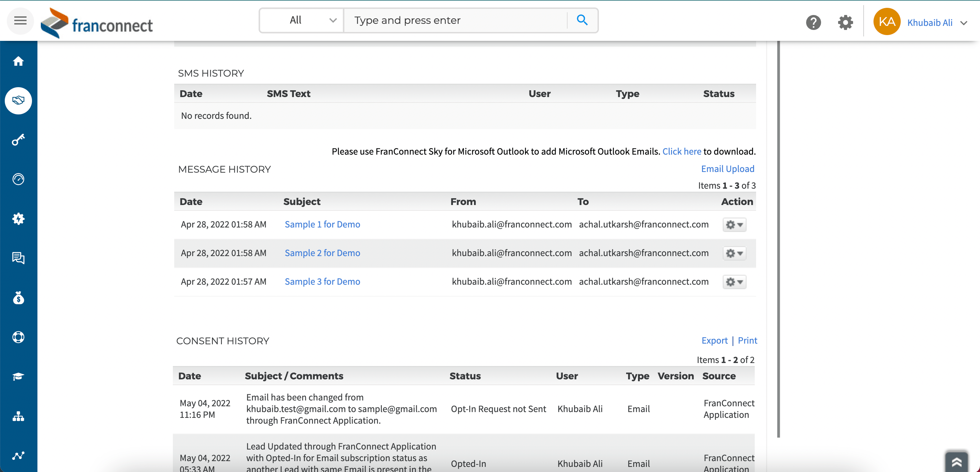Open action menu for Sample 2 for Demo
980x472 pixels.
pyautogui.click(x=734, y=253)
